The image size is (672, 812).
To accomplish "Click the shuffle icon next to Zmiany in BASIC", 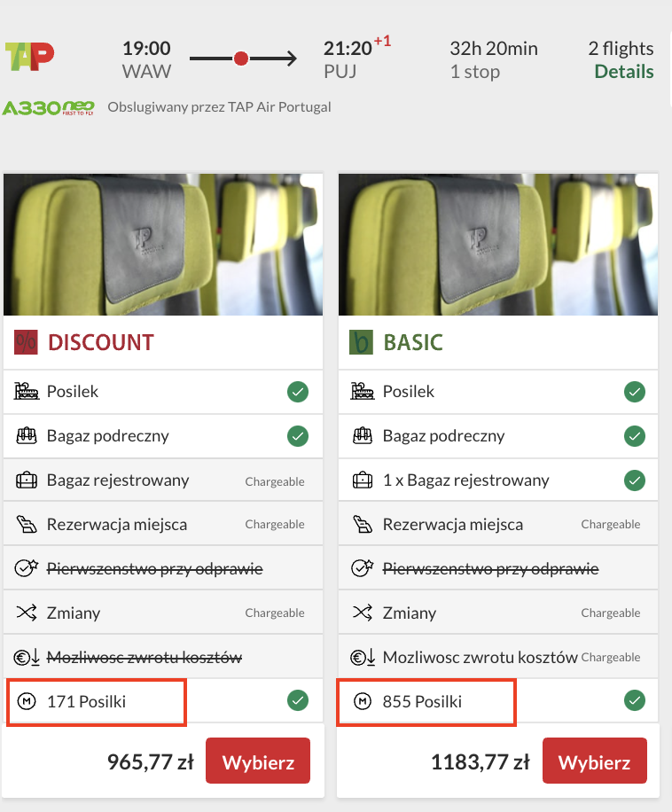I will coord(363,613).
